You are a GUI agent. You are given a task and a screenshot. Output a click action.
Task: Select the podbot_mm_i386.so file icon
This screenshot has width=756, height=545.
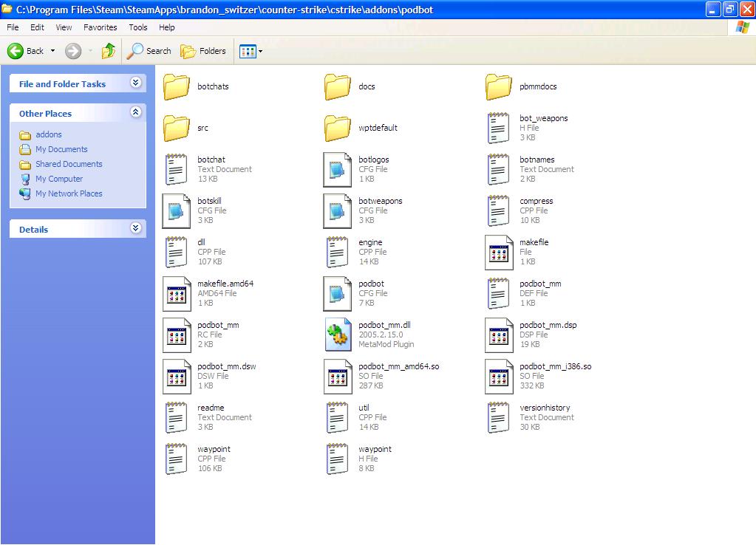[499, 376]
